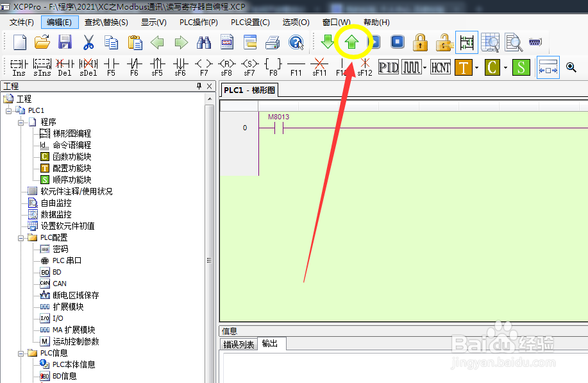
Task: Delete a row with the sDel tool
Action: [88, 67]
